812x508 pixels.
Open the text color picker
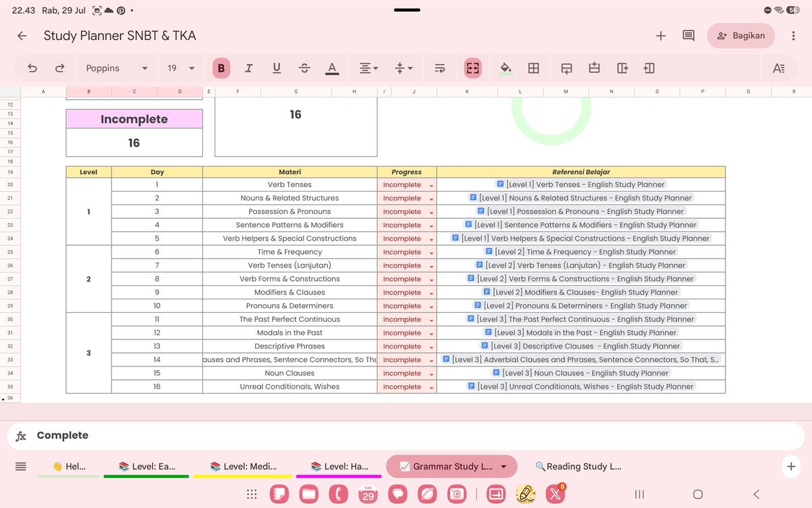[332, 68]
